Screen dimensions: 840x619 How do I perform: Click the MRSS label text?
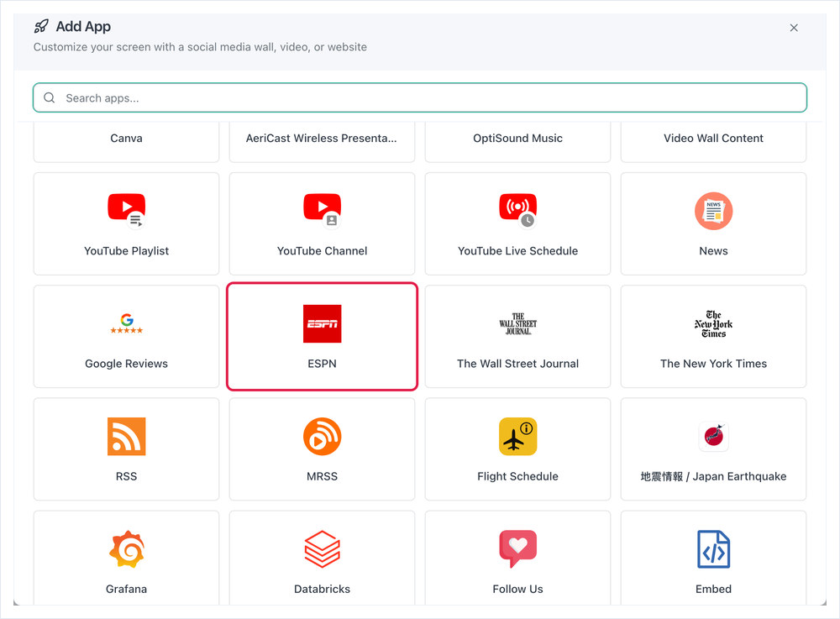click(x=322, y=476)
